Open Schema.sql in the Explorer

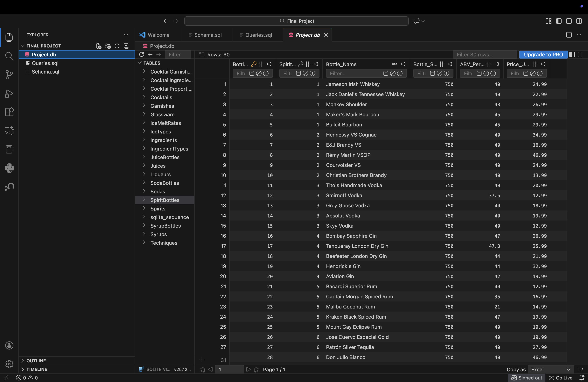[45, 72]
